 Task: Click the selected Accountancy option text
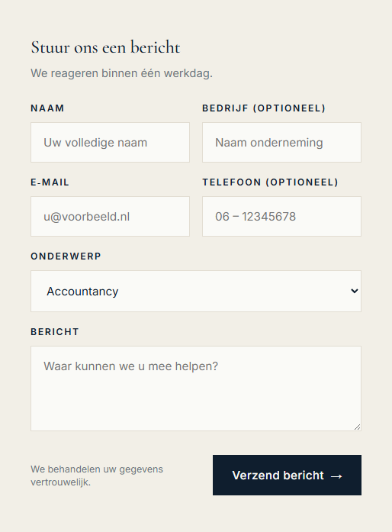pyautogui.click(x=82, y=292)
